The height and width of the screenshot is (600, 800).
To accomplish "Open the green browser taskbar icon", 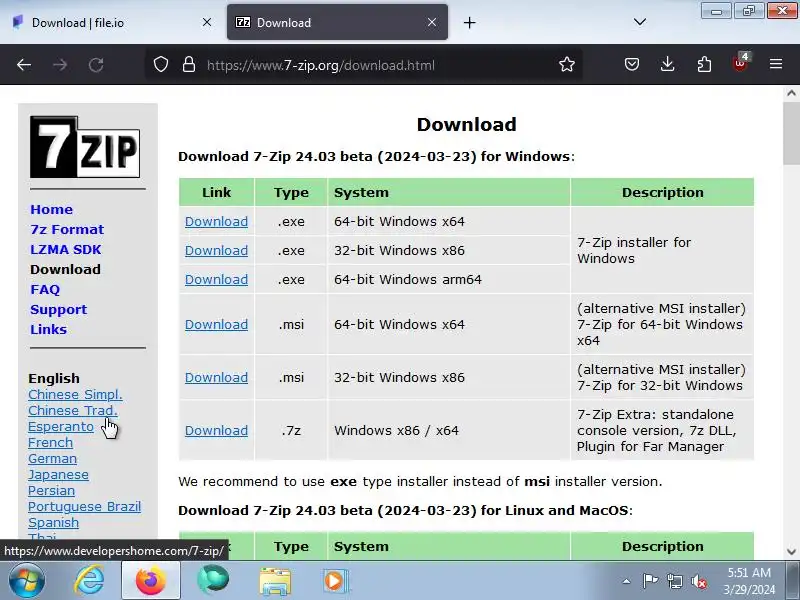I will (213, 581).
